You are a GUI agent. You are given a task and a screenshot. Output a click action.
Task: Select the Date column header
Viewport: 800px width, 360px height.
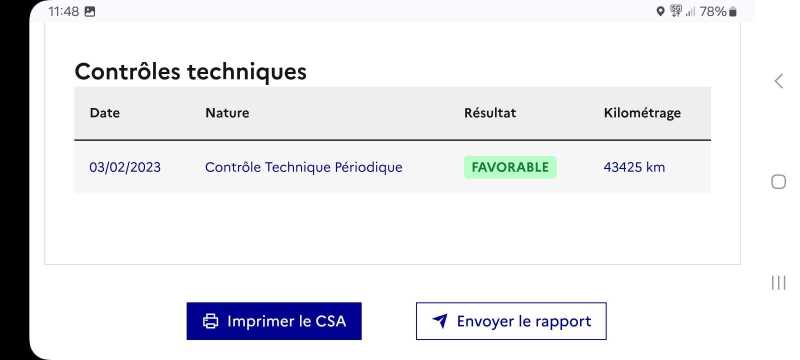pyautogui.click(x=105, y=113)
